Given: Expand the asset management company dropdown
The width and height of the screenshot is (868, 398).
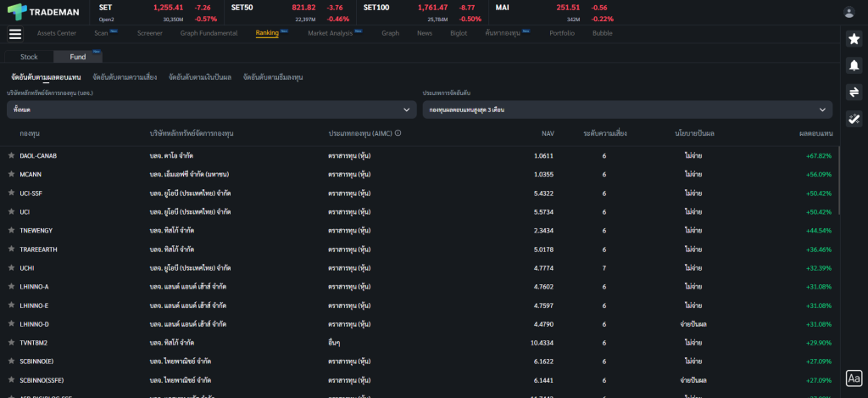Looking at the screenshot, I should click(211, 109).
